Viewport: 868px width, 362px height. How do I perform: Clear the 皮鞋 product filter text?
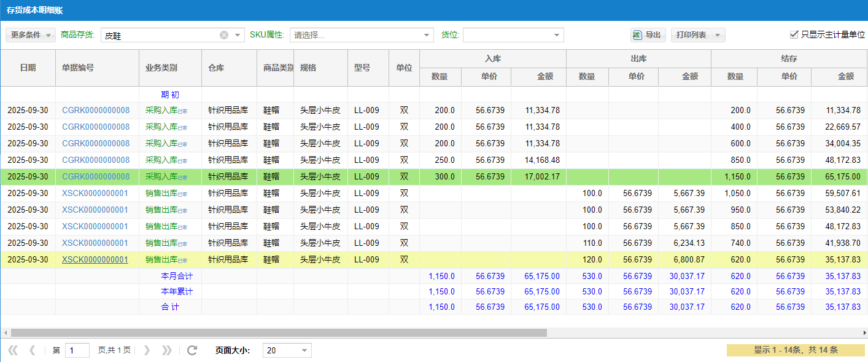[x=224, y=35]
